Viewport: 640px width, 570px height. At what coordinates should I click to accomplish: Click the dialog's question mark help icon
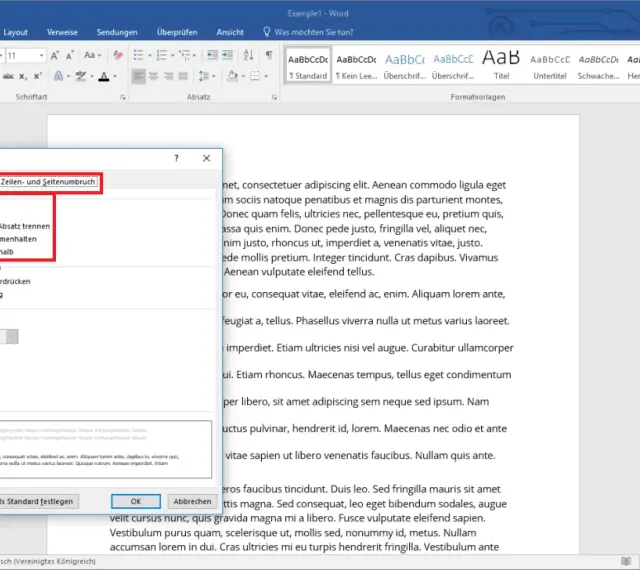(176, 158)
